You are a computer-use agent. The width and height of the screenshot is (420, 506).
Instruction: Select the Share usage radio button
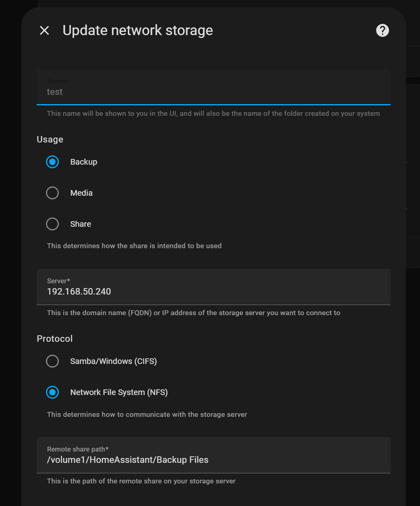tap(52, 224)
